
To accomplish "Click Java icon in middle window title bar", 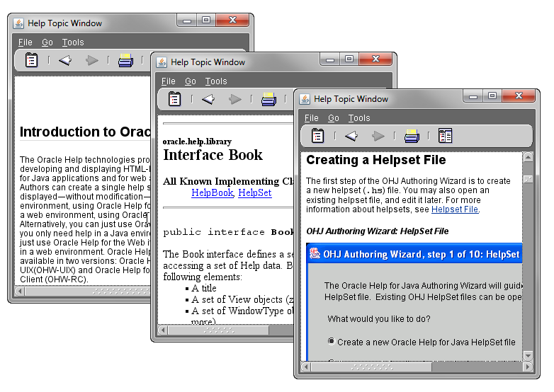I will (x=162, y=62).
